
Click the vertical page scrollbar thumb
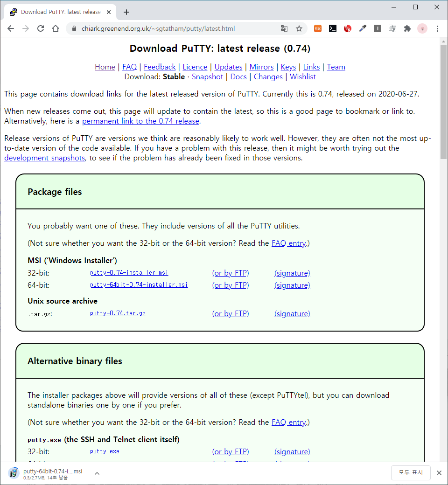click(444, 102)
